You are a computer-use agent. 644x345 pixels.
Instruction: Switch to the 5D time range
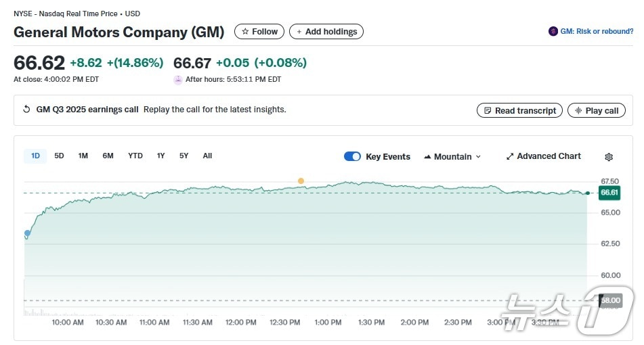[x=59, y=156]
